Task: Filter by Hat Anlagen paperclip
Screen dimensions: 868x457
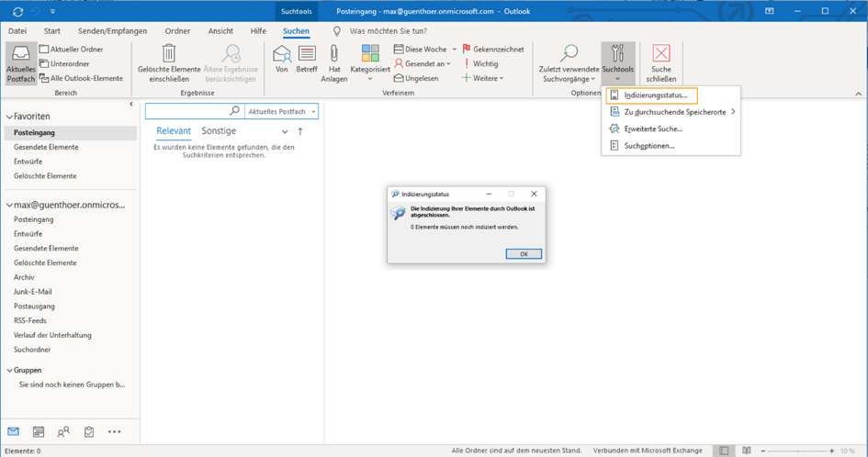Action: coord(334,63)
